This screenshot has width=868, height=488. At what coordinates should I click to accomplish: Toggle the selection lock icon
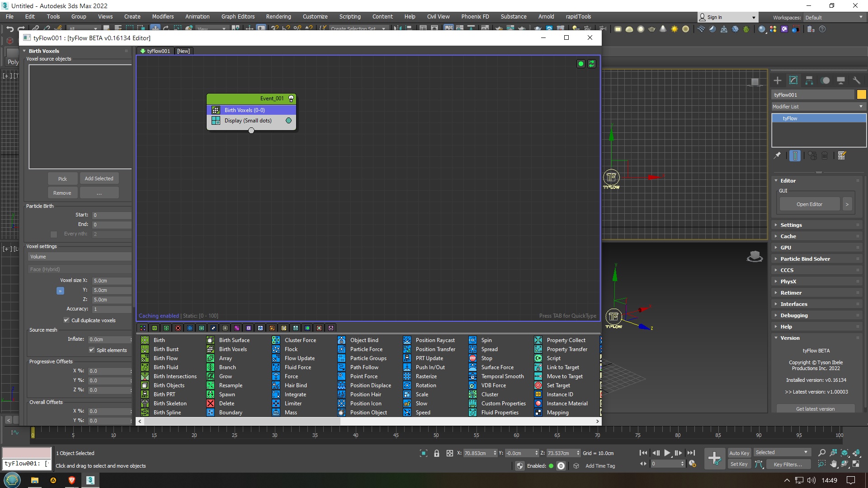[436, 453]
